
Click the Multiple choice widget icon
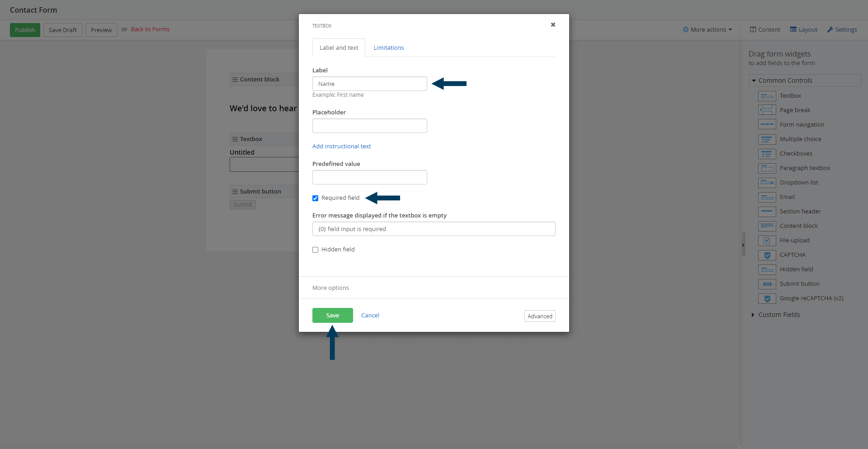coord(767,139)
